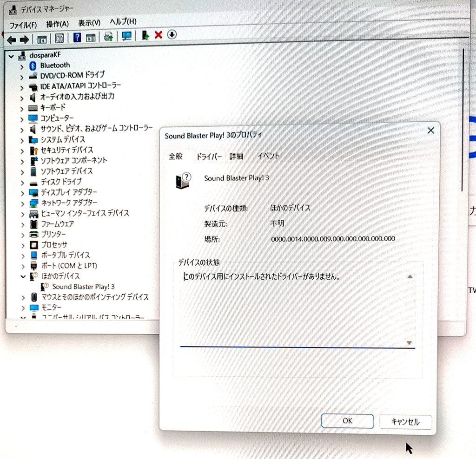Click the device status scroll-up arrow
The image size is (476, 459).
(410, 277)
